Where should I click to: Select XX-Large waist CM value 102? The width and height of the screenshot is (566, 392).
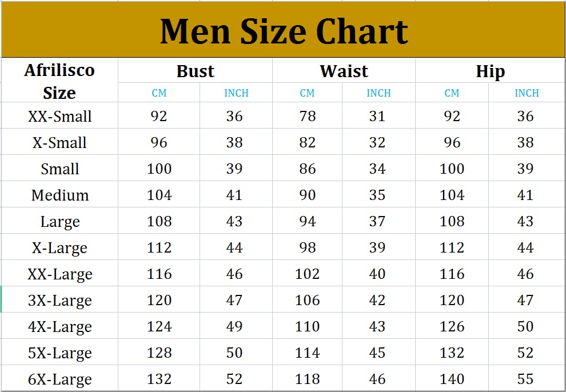307,274
